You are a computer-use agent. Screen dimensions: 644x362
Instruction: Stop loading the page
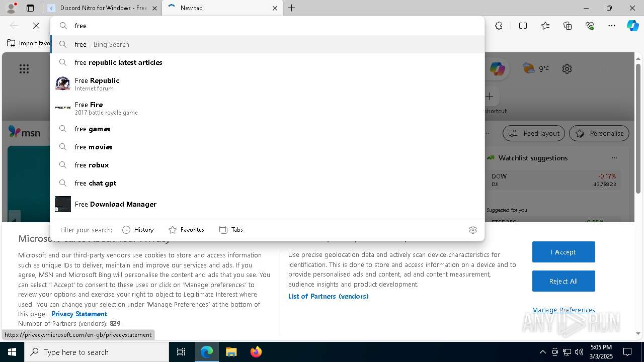click(36, 26)
